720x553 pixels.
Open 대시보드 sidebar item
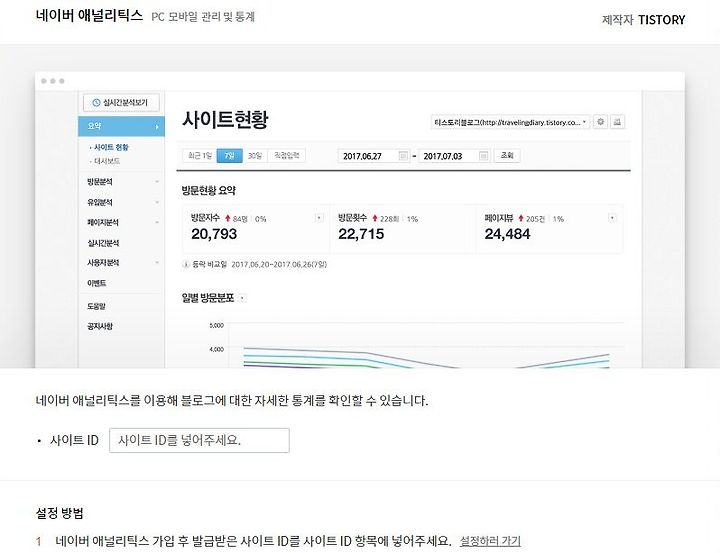[106, 161]
